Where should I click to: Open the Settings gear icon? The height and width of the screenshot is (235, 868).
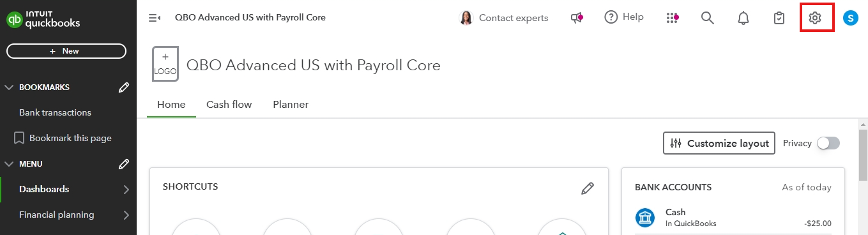[814, 18]
